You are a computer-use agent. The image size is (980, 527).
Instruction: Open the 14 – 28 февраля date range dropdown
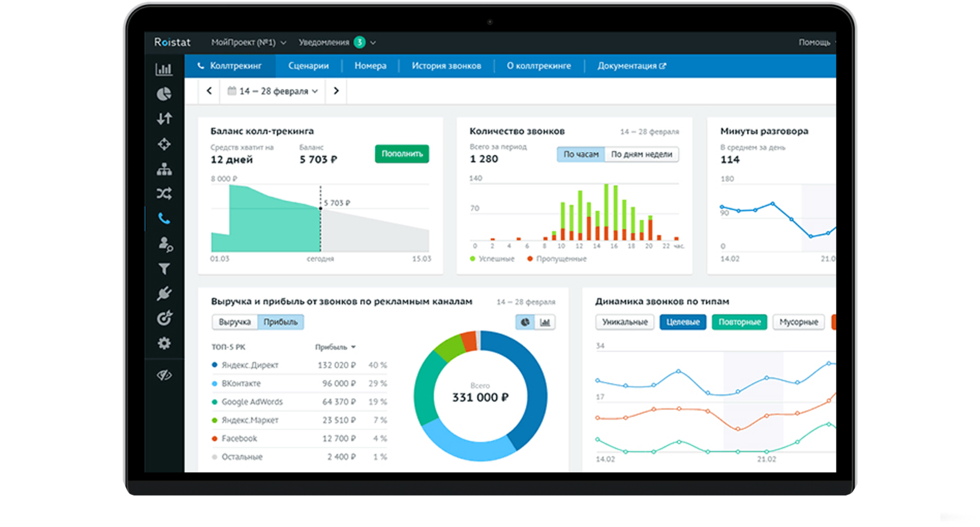[x=272, y=91]
